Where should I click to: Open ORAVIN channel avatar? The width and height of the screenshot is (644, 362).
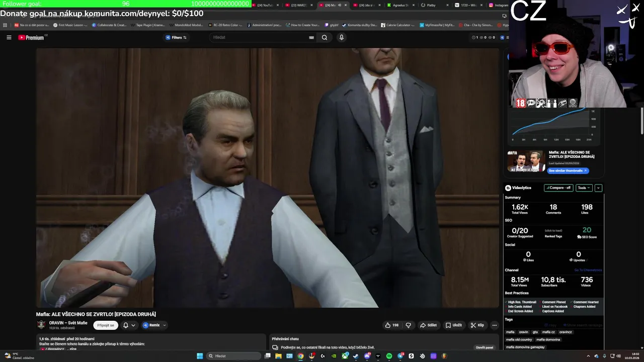coord(41,325)
